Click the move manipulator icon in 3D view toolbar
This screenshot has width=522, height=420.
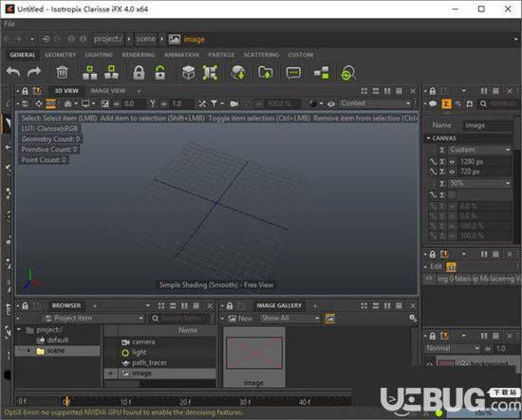39,103
